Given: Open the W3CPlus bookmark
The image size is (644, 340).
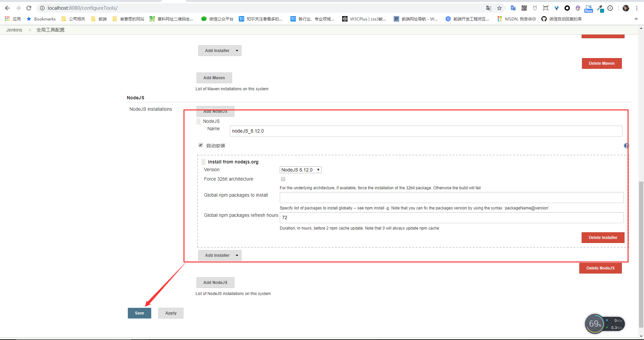Looking at the screenshot, I should [x=364, y=19].
